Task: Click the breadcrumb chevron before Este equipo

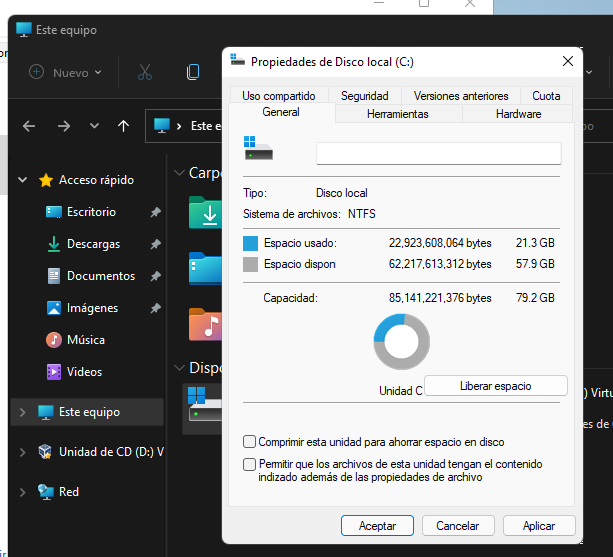Action: 179,126
